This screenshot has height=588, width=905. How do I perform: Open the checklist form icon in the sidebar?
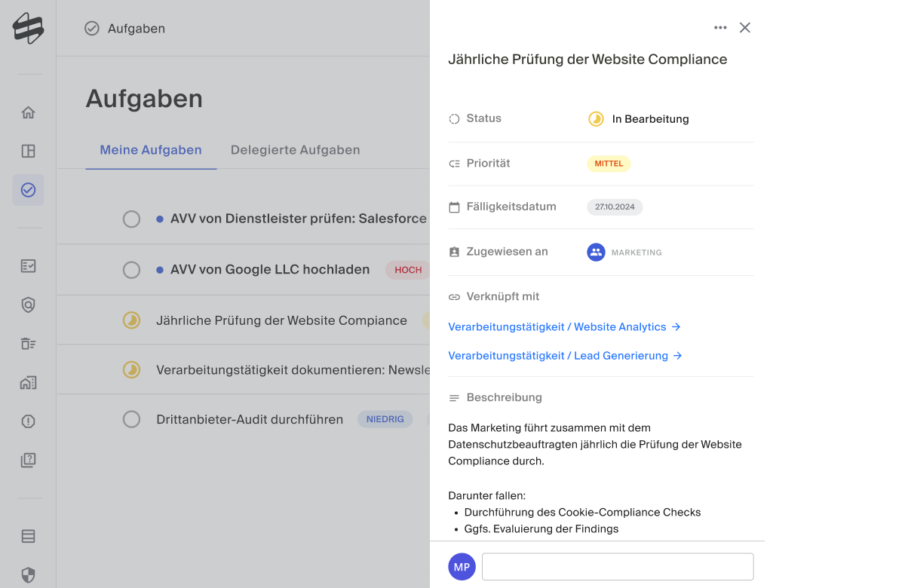coord(28,266)
